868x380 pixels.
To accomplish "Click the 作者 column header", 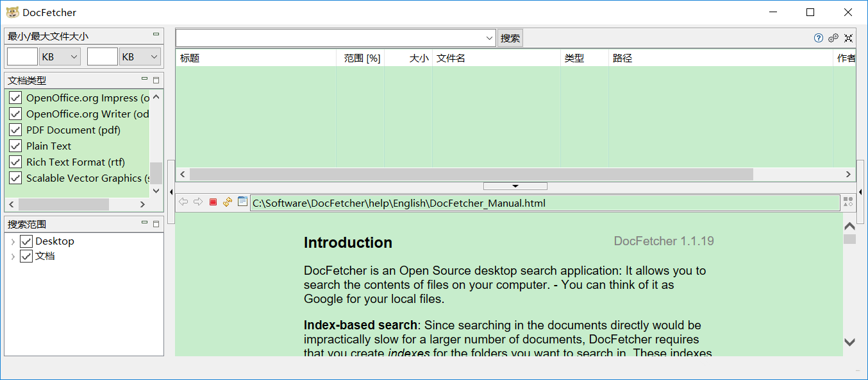I will pyautogui.click(x=845, y=58).
